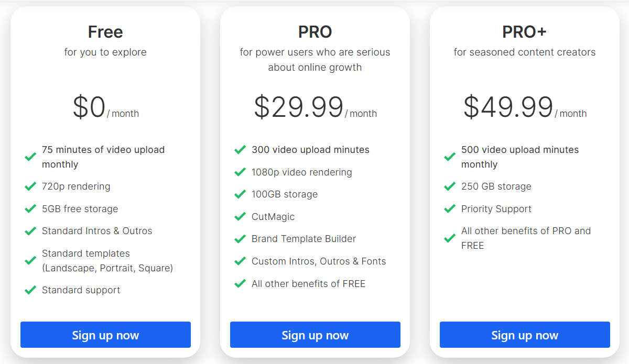Click the Free plan Sign up now button

pyautogui.click(x=105, y=335)
